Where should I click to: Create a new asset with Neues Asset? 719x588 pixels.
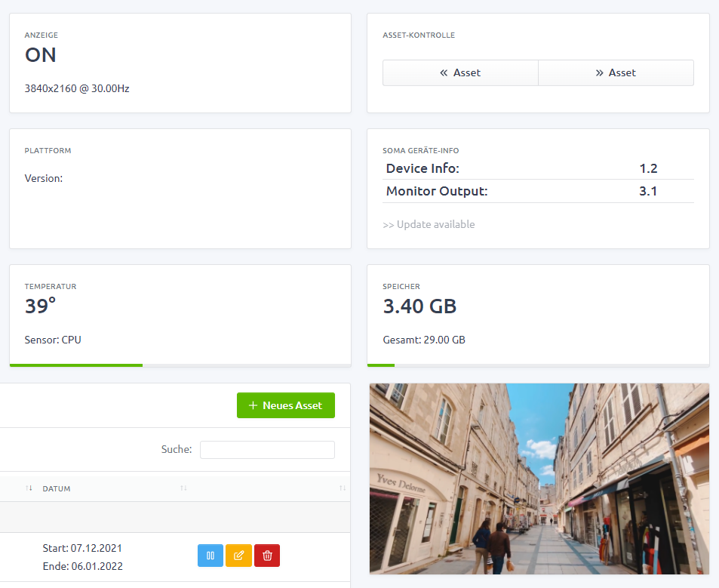point(285,405)
